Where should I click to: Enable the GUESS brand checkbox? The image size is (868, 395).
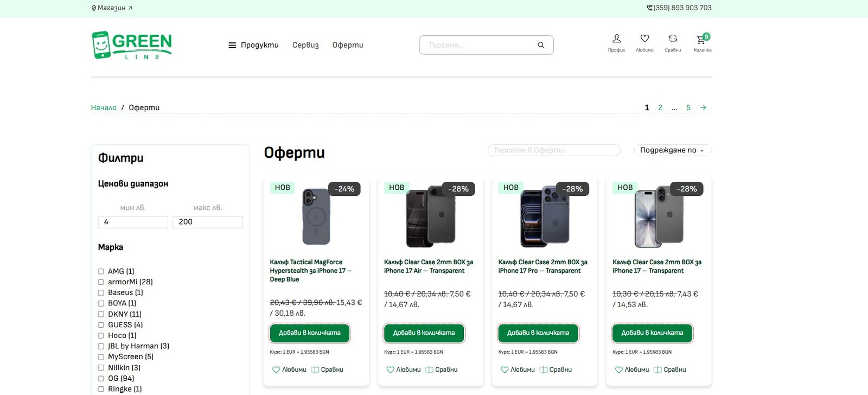[x=101, y=325]
